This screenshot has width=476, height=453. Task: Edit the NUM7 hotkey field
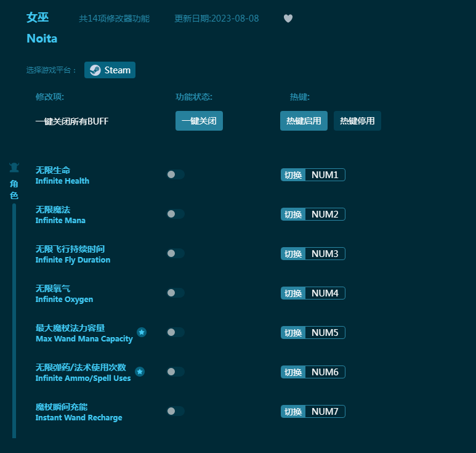click(x=325, y=412)
